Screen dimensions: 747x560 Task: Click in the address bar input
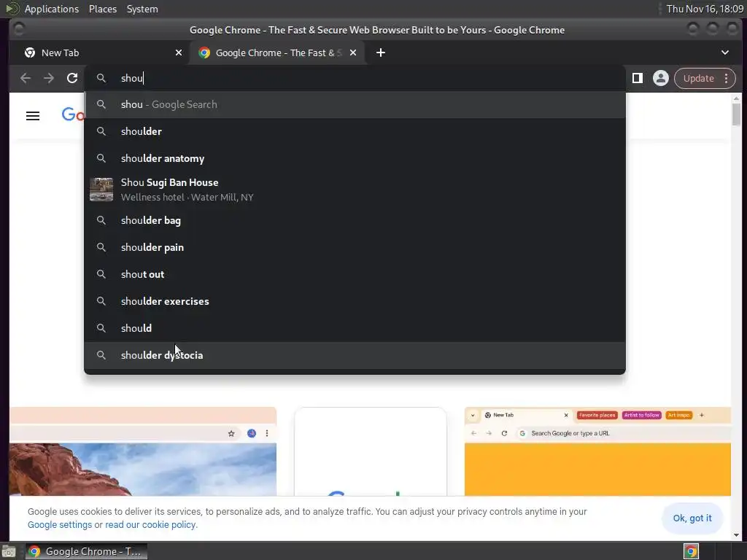coord(355,78)
